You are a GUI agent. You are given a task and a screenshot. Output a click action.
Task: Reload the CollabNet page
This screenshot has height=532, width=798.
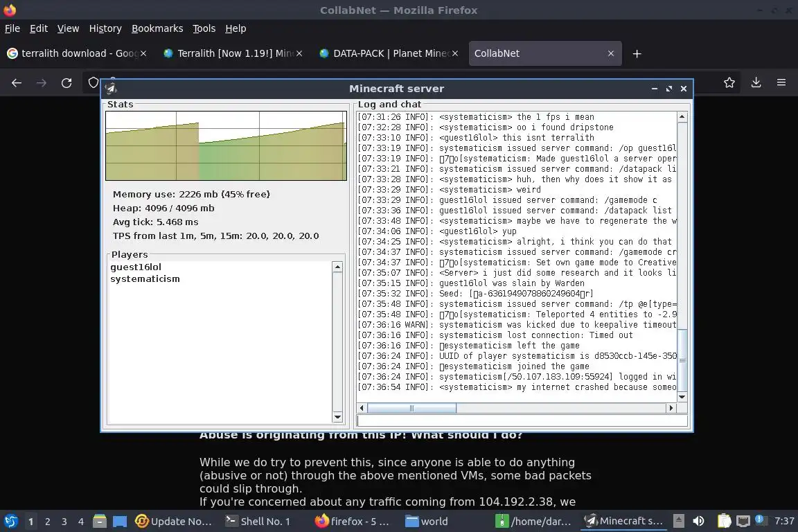[x=66, y=83]
